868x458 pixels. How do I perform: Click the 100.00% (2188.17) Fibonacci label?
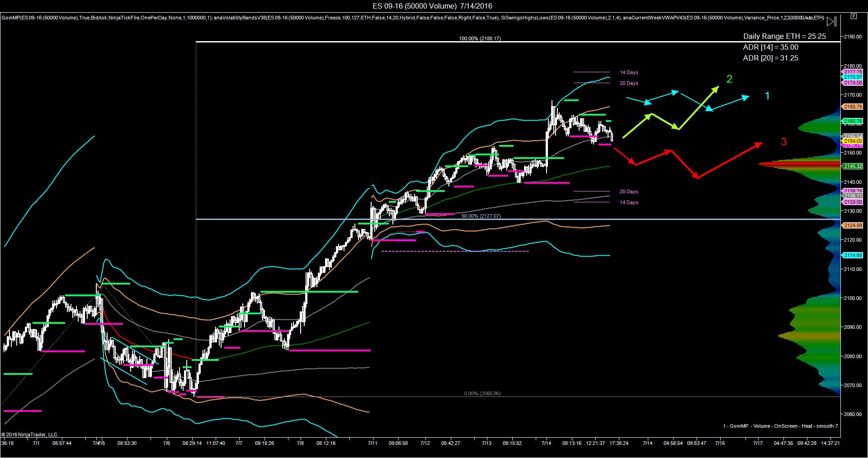[x=480, y=38]
